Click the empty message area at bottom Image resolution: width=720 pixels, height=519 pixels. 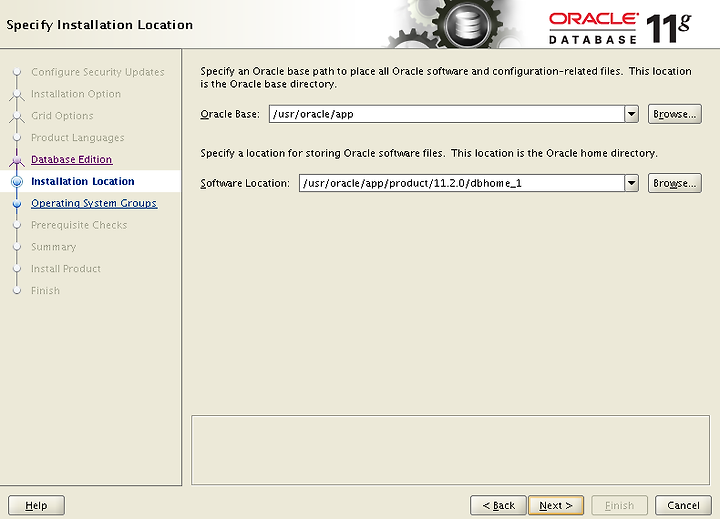tap(450, 450)
